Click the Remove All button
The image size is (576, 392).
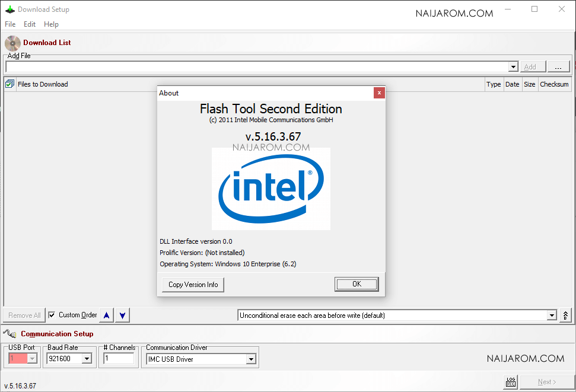[24, 315]
